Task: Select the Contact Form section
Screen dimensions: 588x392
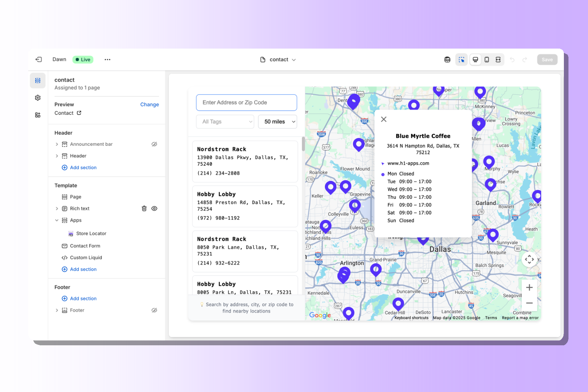Action: pos(85,246)
